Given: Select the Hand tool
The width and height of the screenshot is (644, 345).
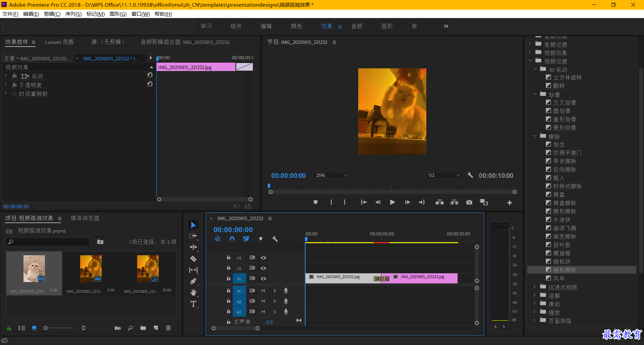Looking at the screenshot, I should point(193,292).
